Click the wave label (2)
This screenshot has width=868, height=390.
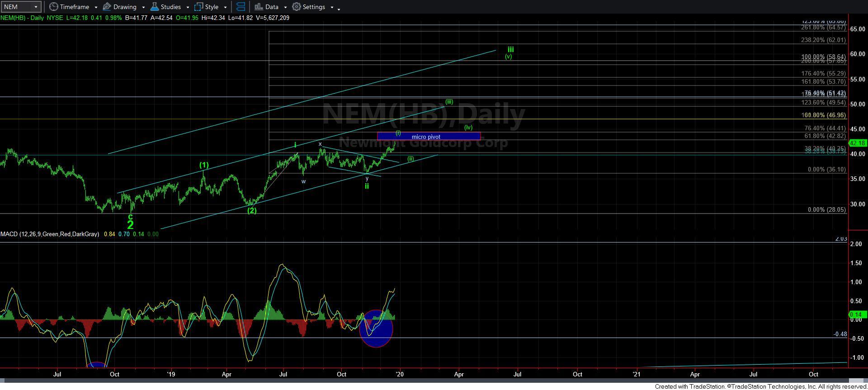click(252, 210)
